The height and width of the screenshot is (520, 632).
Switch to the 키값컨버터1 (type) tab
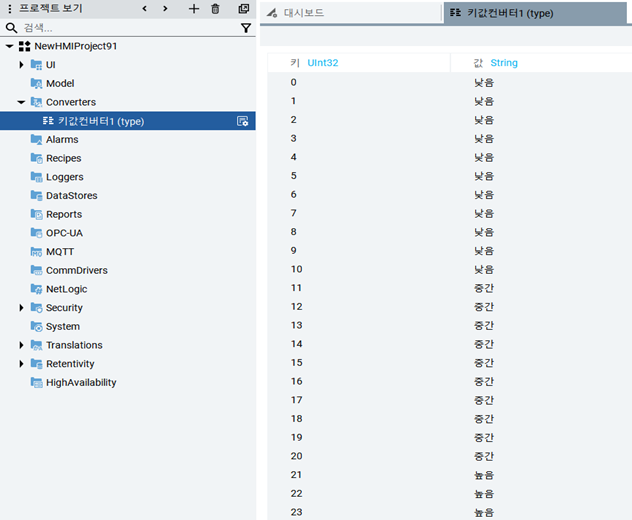coord(535,13)
